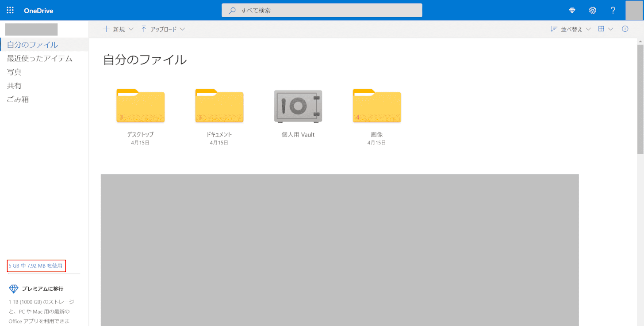Click the sort order icon
The height and width of the screenshot is (326, 644).
coord(554,29)
